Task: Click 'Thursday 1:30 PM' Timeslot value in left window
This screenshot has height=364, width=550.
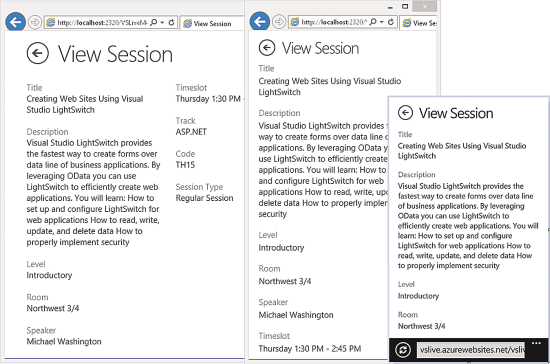Action: click(x=208, y=99)
